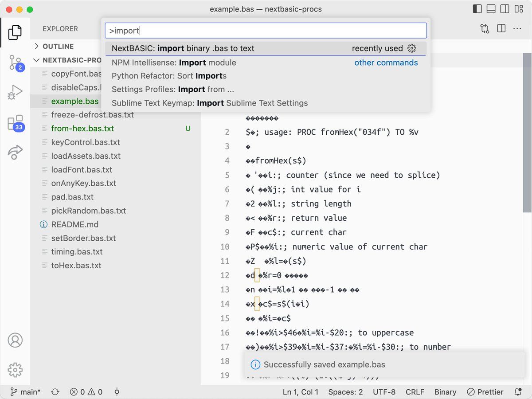Viewport: 532px width, 399px height.
Task: Open freeze-defrost.bas.txt
Action: pyautogui.click(x=92, y=115)
